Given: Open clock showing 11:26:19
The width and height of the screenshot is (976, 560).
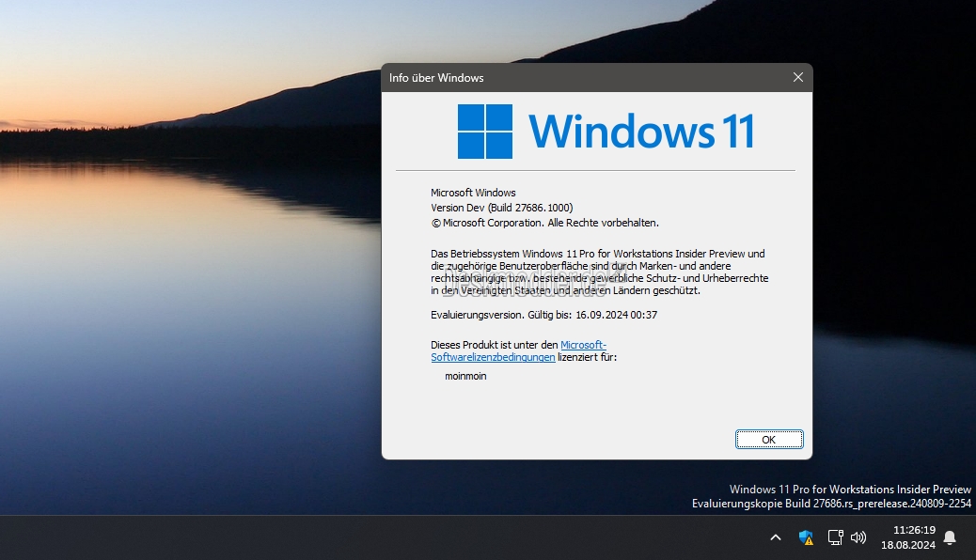Looking at the screenshot, I should (914, 530).
